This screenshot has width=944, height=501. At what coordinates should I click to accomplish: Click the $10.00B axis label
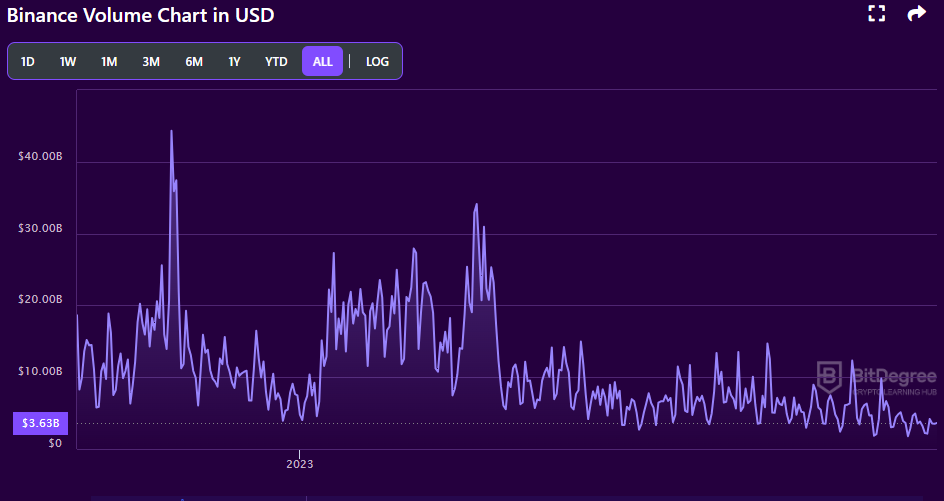[40, 372]
